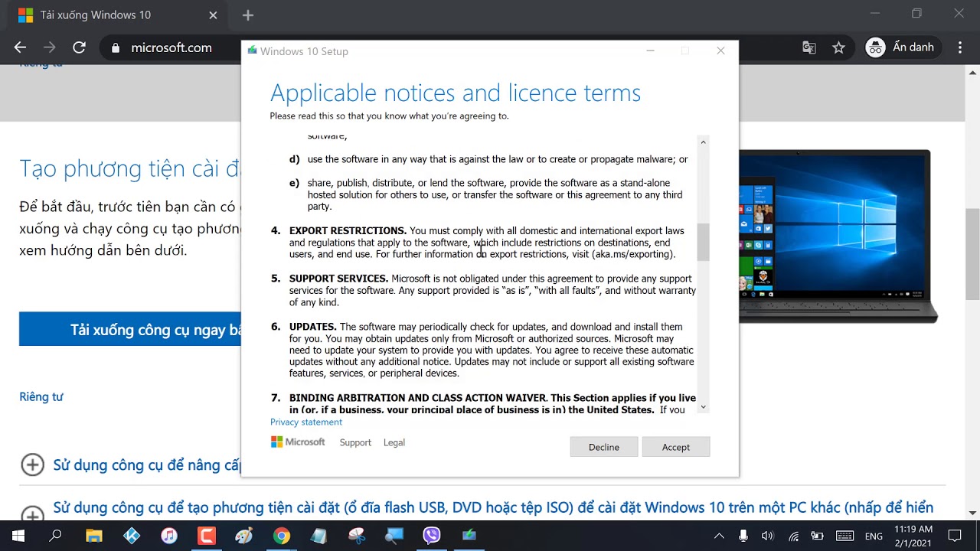Open the Google Translate icon in address bar

809,47
